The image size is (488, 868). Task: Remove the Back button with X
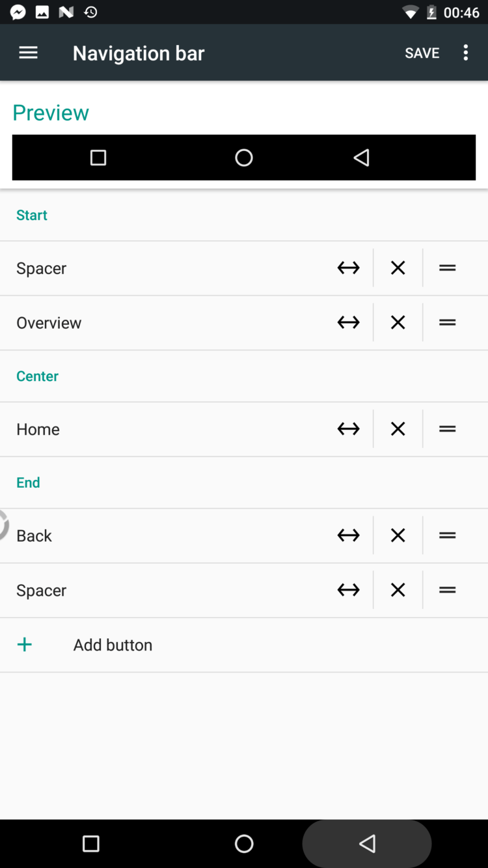pos(398,535)
